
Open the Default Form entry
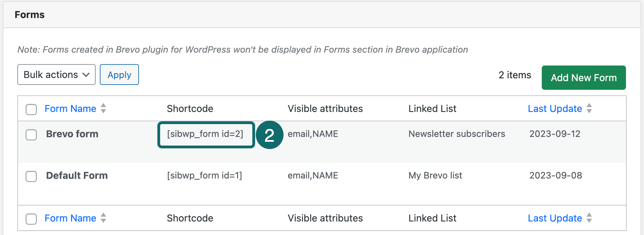click(x=77, y=175)
